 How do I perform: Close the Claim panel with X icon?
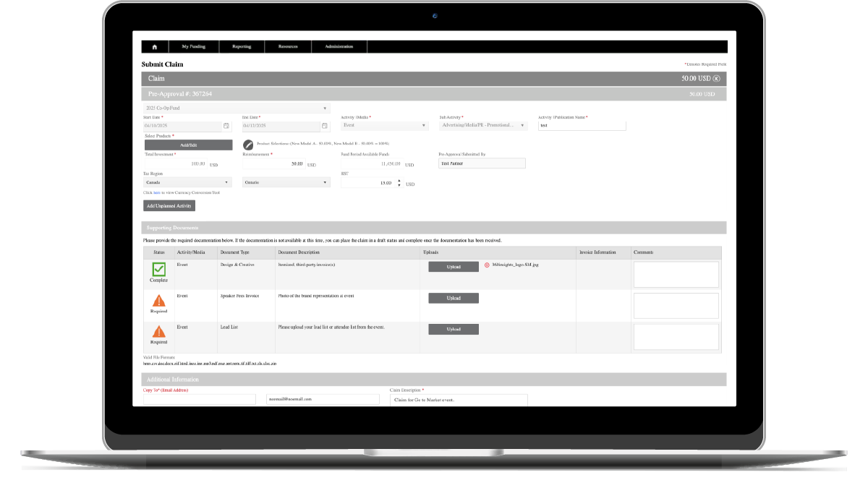point(717,78)
